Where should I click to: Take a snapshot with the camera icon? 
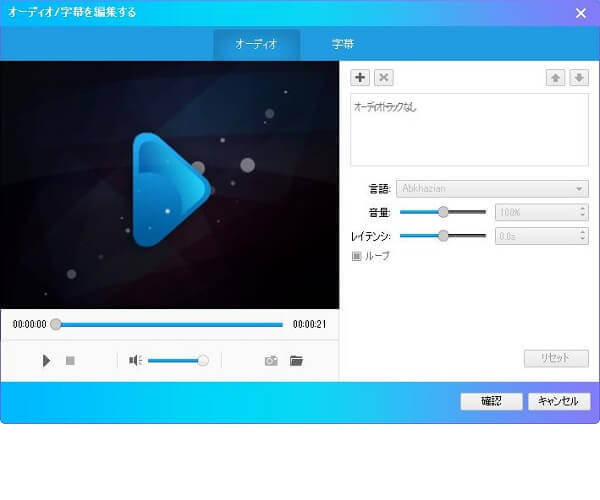(271, 361)
